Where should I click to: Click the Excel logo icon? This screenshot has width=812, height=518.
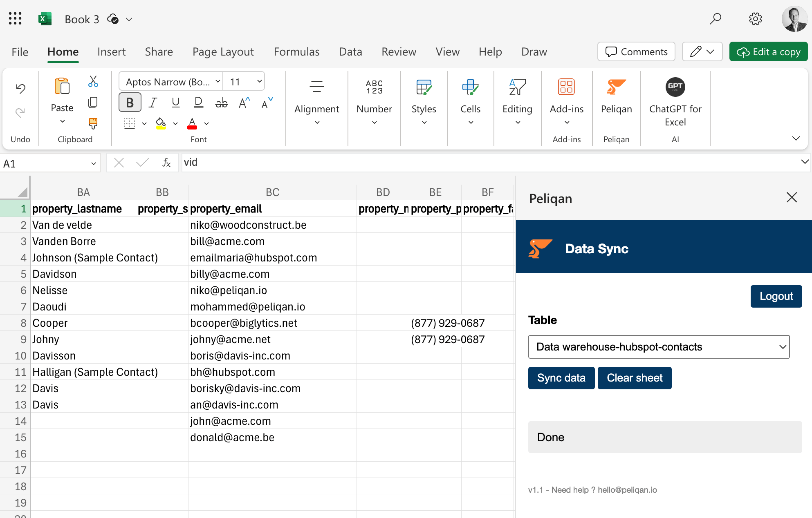tap(45, 19)
